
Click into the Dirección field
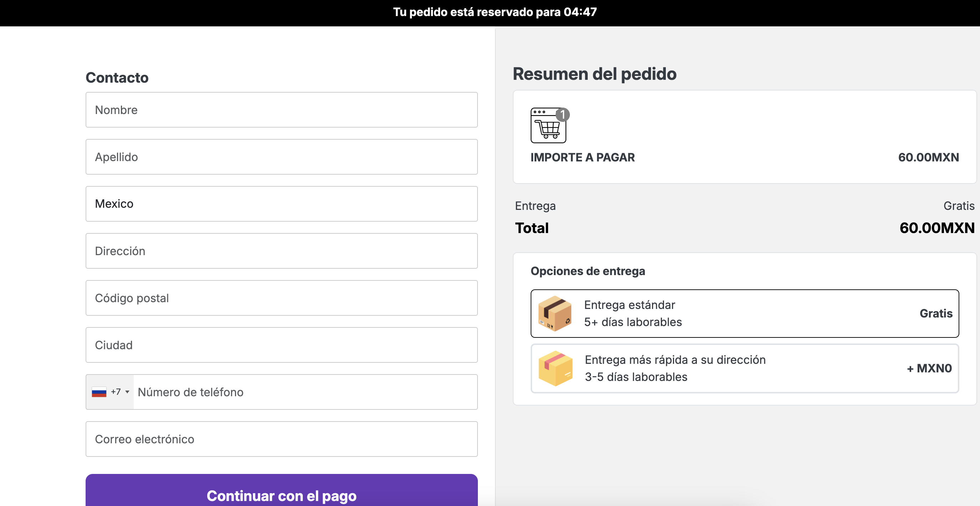[281, 251]
